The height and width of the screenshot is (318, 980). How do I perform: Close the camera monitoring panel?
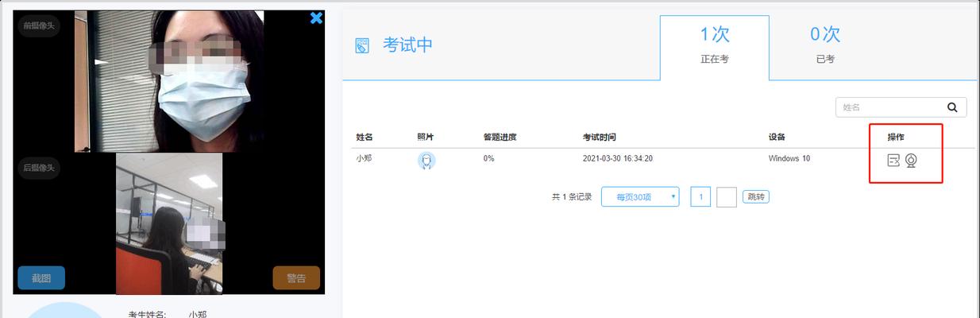(316, 17)
